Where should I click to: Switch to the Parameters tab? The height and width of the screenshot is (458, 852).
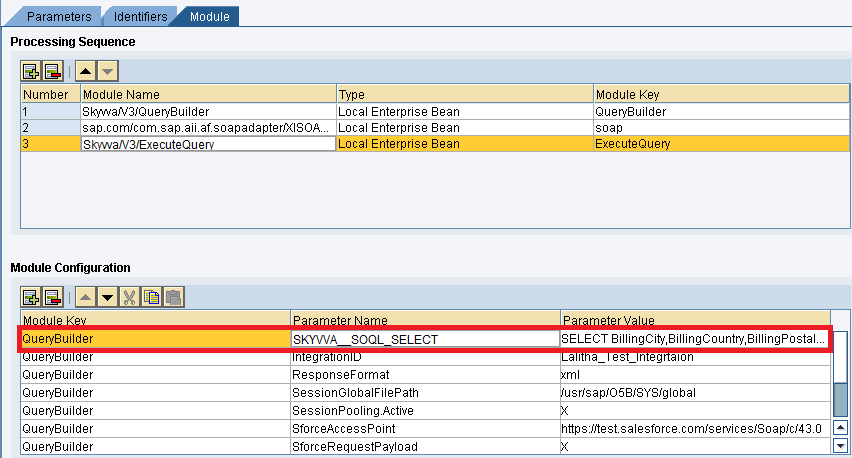point(58,16)
